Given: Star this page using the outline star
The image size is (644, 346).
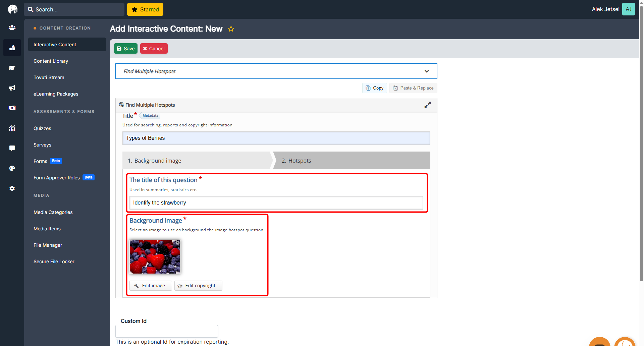Looking at the screenshot, I should (231, 29).
